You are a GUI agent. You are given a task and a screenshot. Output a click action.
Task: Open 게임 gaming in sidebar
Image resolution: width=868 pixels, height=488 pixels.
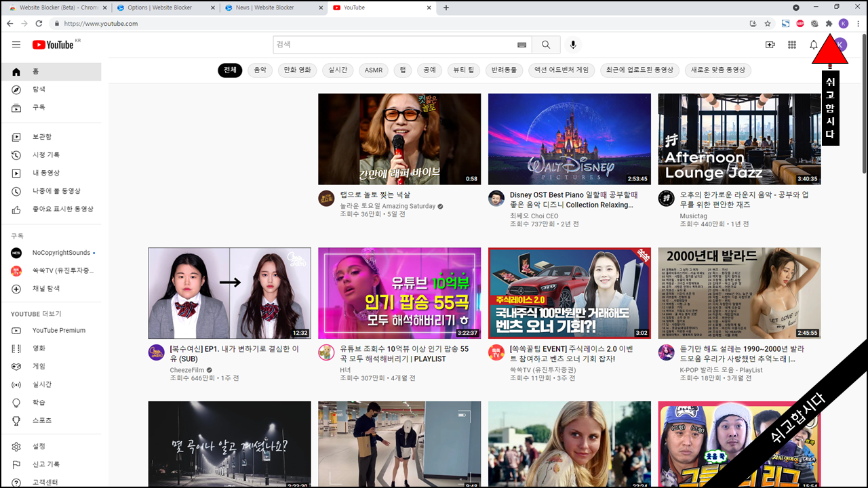(x=51, y=366)
